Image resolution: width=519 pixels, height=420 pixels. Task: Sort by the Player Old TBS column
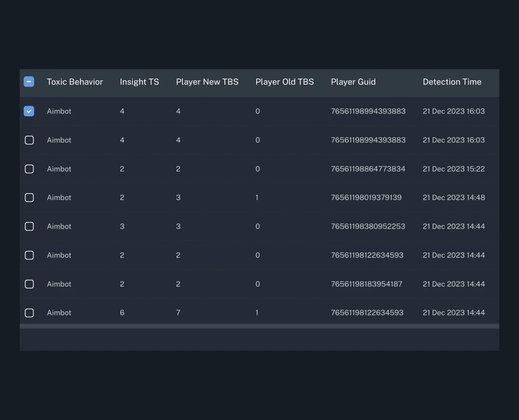coord(284,82)
